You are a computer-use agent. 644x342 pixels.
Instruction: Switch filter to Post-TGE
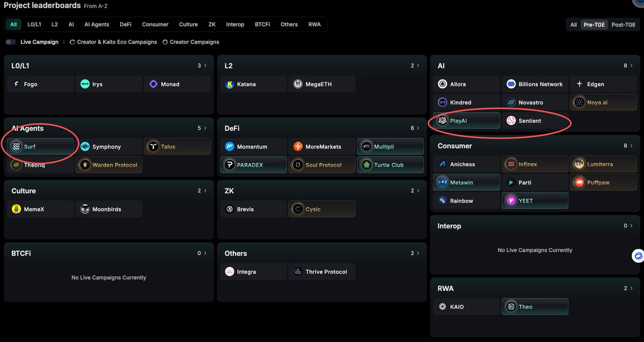pyautogui.click(x=623, y=25)
